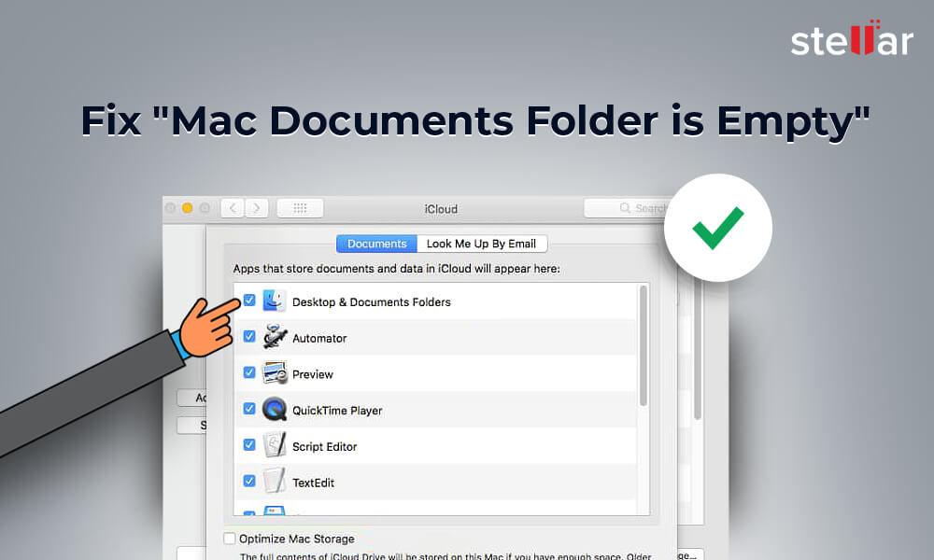
Task: Select the 'Automator' row label
Action: [x=319, y=339]
